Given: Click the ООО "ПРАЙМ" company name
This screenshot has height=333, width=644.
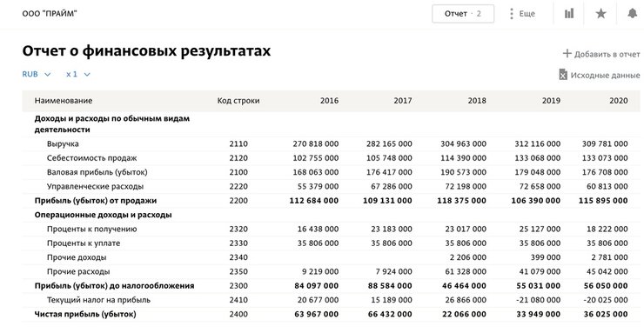Looking at the screenshot, I should click(x=50, y=14).
